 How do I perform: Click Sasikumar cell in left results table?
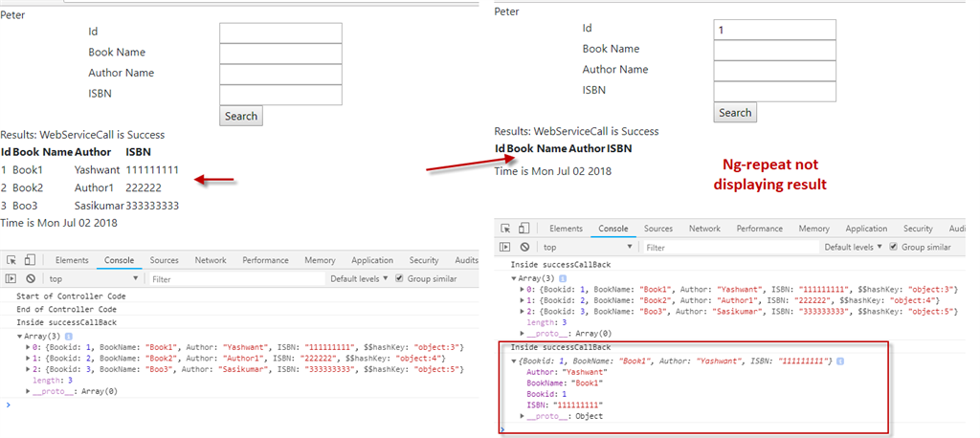tap(100, 206)
